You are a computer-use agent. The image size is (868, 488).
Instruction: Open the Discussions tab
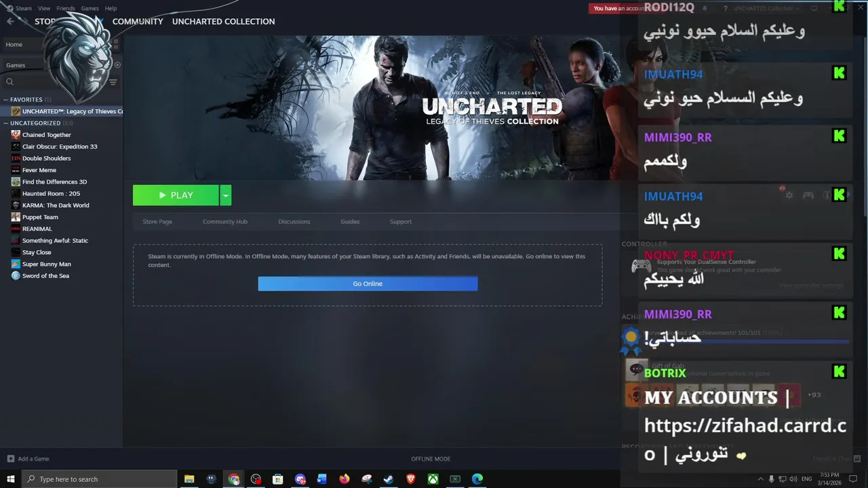294,222
